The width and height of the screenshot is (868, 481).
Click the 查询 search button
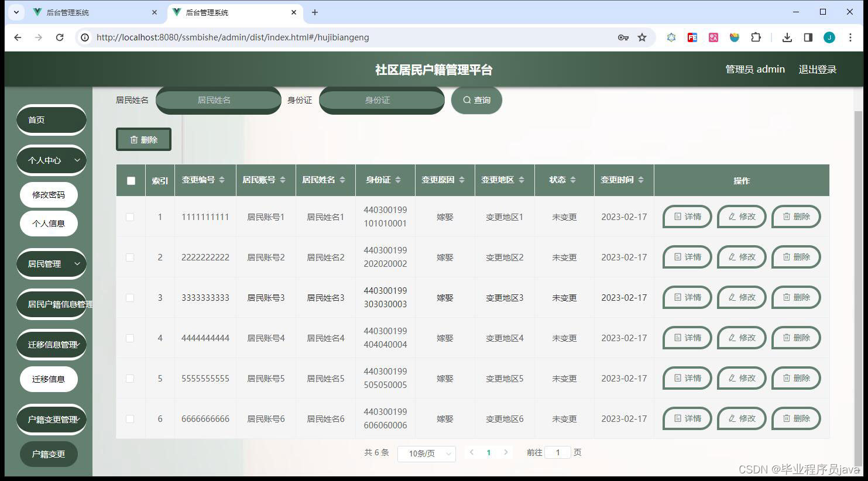tap(476, 100)
